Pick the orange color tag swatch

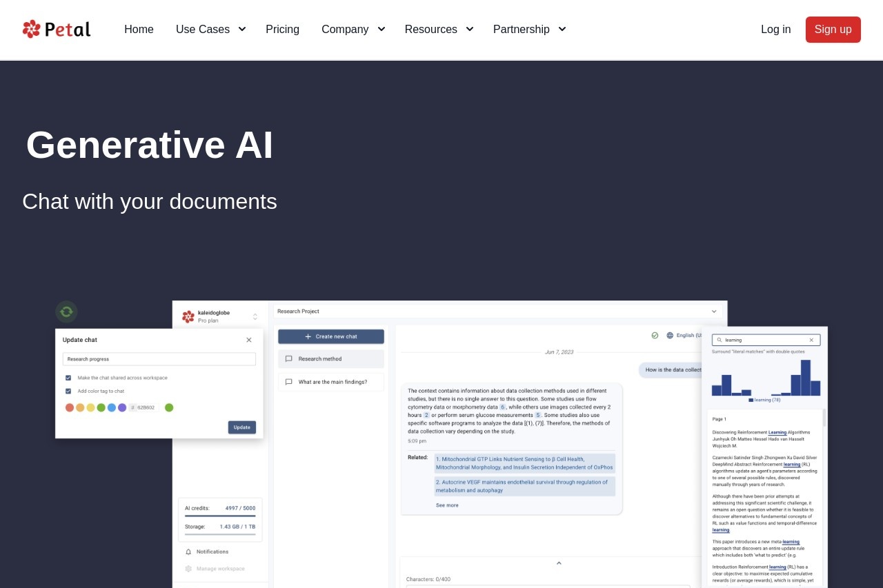coord(80,407)
